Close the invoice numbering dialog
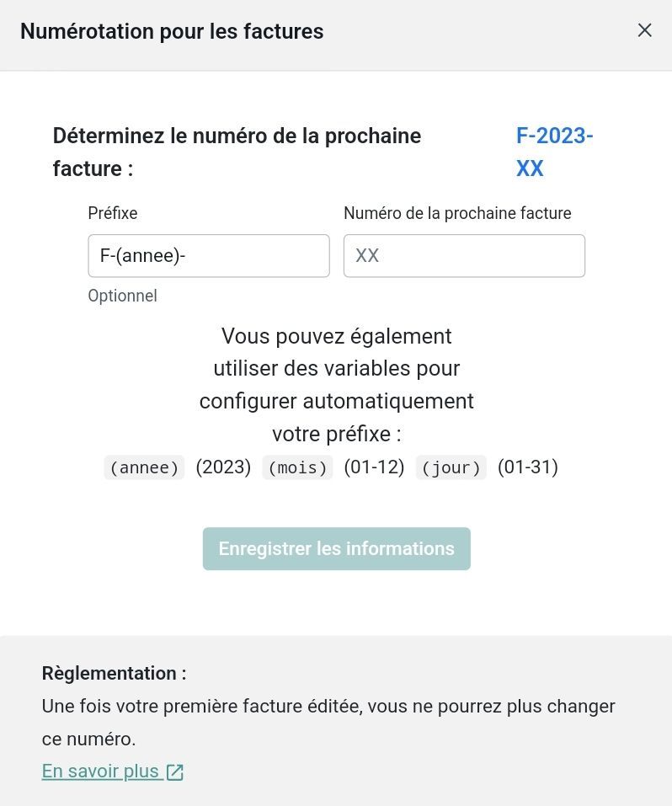Image resolution: width=672 pixels, height=806 pixels. (x=644, y=30)
